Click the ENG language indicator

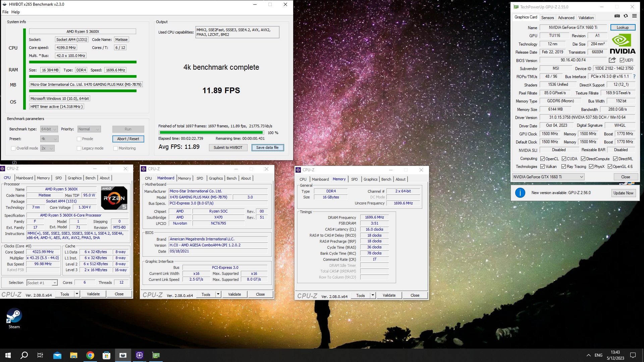tap(598, 355)
